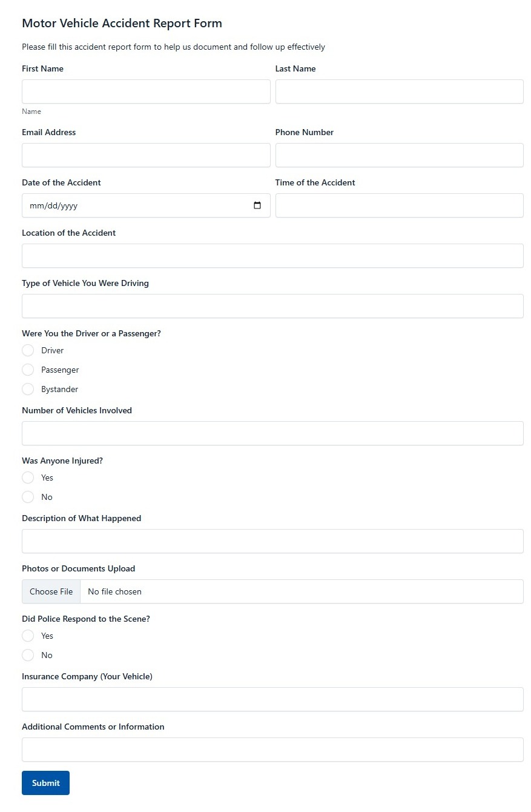Screen dimensions: 531x812
Task: Click the Last Name input field
Action: [x=399, y=92]
